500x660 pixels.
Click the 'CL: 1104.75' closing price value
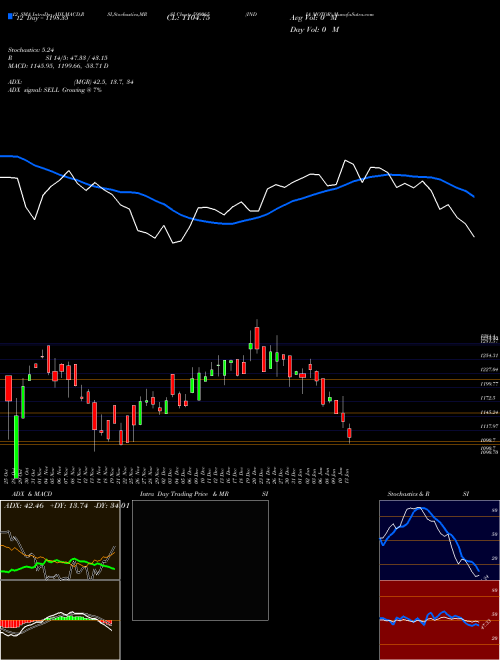(x=188, y=18)
